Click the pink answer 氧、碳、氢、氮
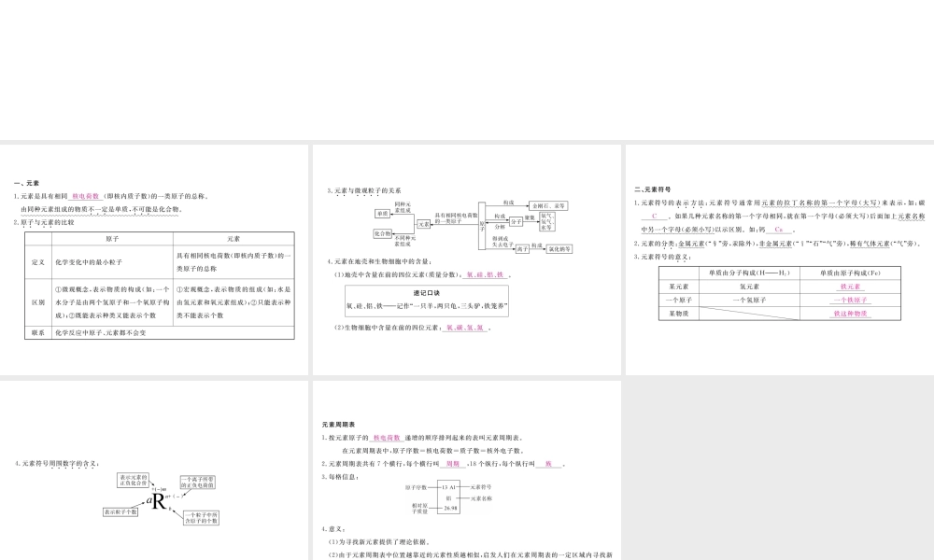Viewport: 934px width, 560px height. [x=465, y=328]
